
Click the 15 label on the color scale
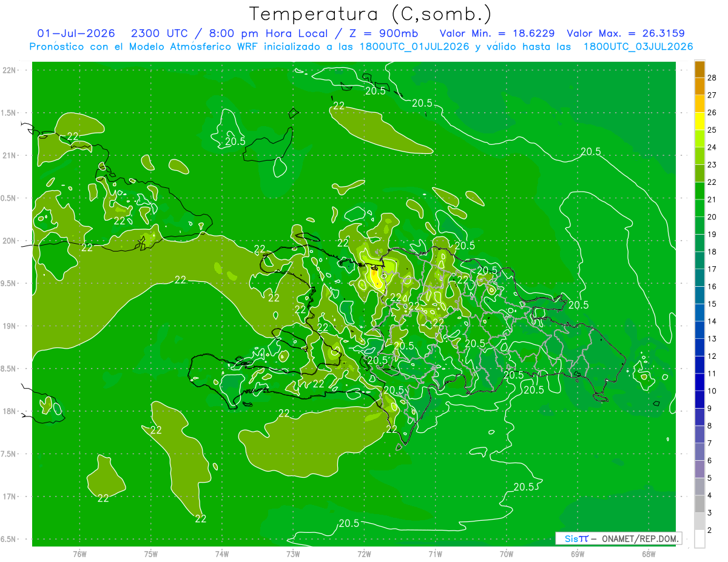click(x=712, y=304)
